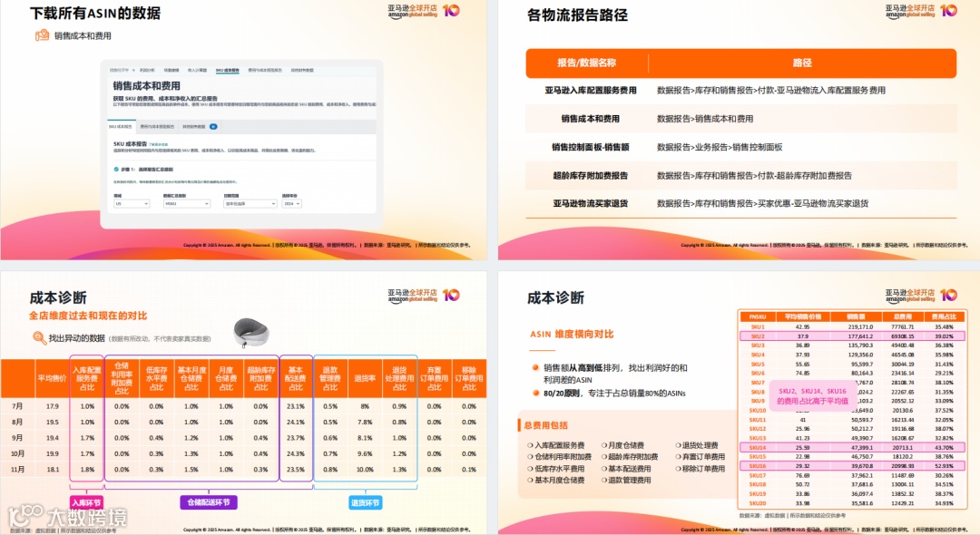Click the 亚马逊入库配置服务费用 row name
Screen dimensions: 980x535
point(590,91)
